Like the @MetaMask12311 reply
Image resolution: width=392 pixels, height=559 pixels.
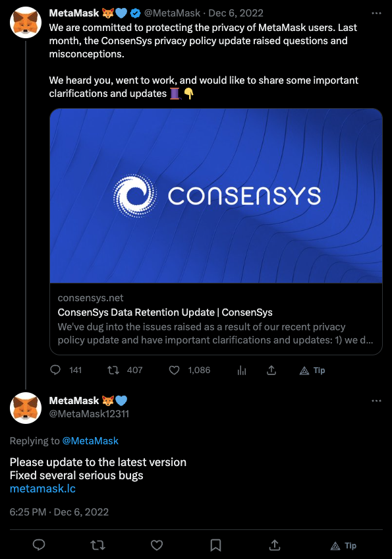156,545
